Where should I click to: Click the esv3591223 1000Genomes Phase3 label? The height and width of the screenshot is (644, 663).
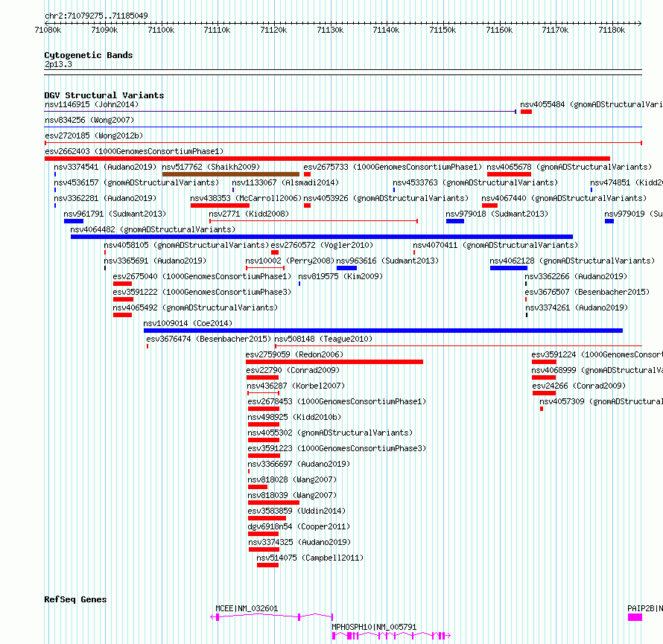337,448
